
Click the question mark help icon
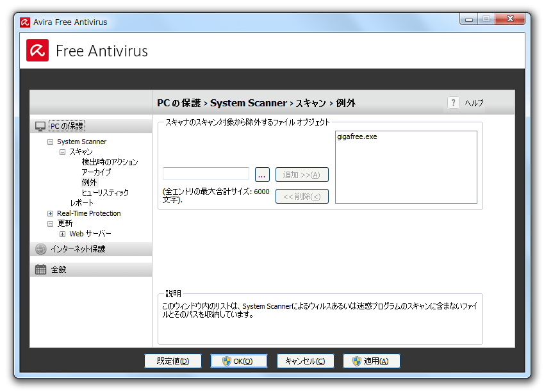453,102
